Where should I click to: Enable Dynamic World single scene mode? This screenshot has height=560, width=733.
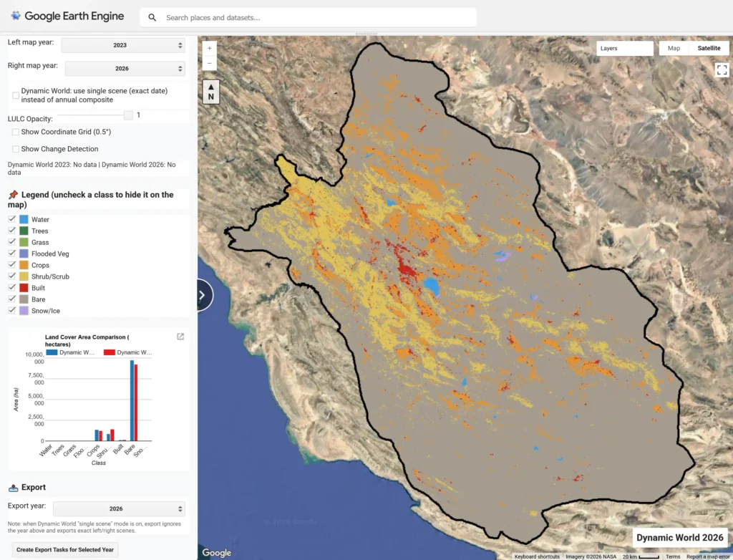(16, 95)
